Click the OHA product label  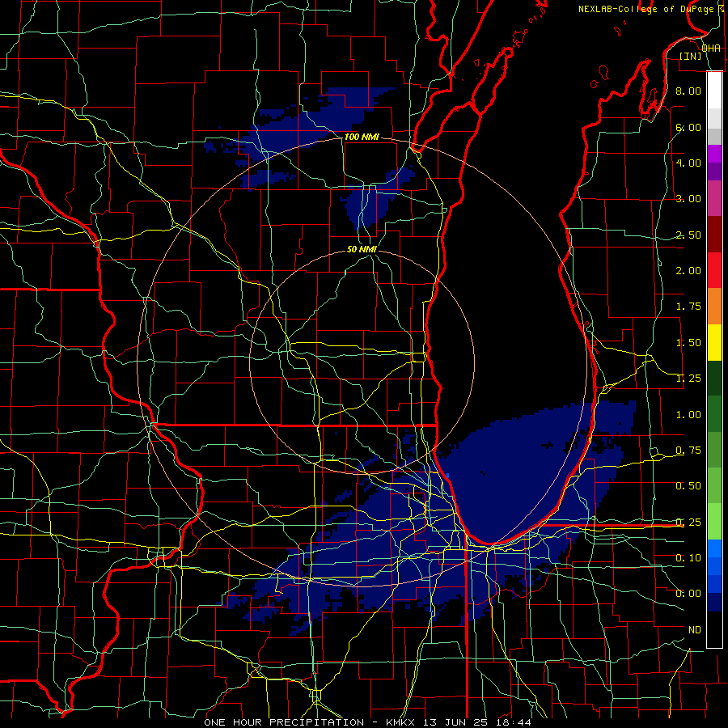pyautogui.click(x=711, y=49)
